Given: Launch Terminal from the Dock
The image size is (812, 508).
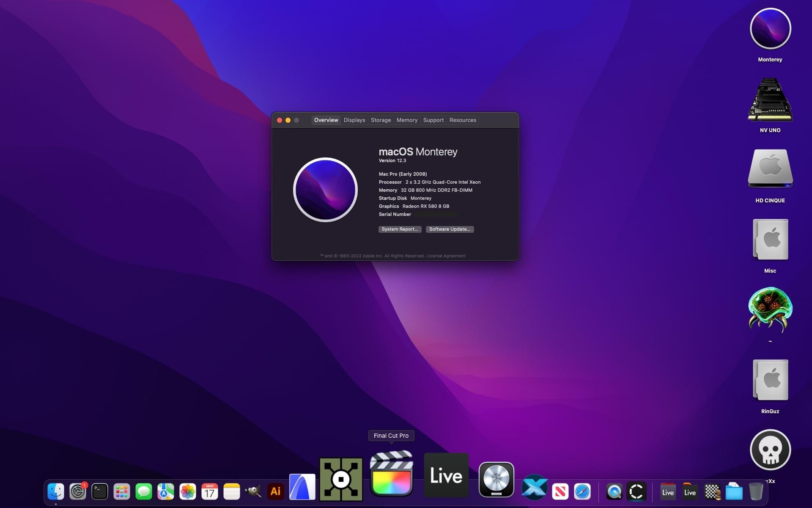Looking at the screenshot, I should 100,491.
